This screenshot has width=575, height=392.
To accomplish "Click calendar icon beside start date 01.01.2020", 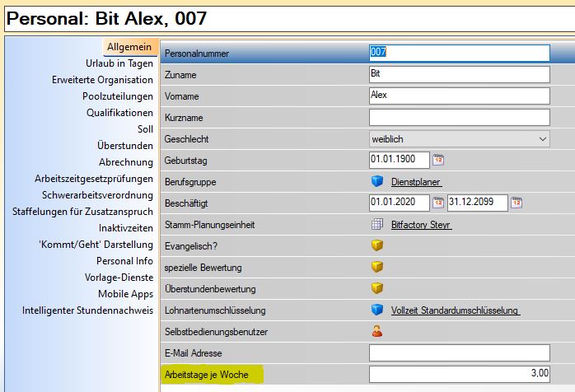I will tap(438, 203).
